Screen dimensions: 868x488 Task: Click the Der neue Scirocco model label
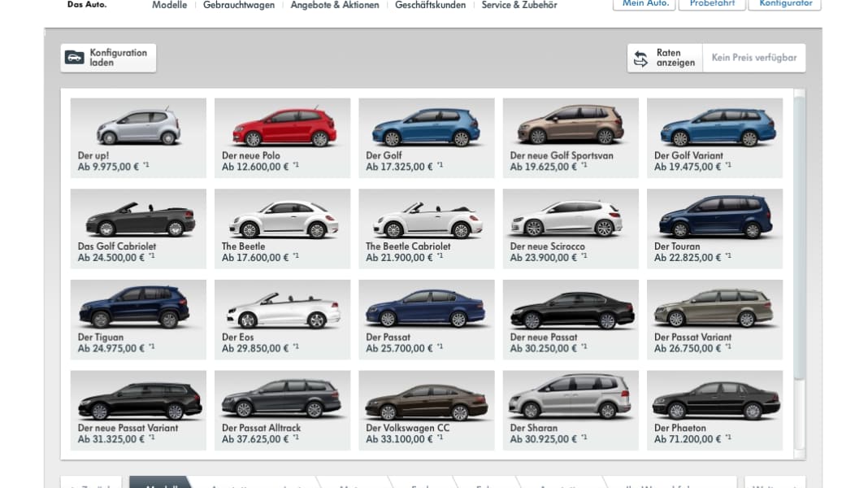tap(549, 246)
